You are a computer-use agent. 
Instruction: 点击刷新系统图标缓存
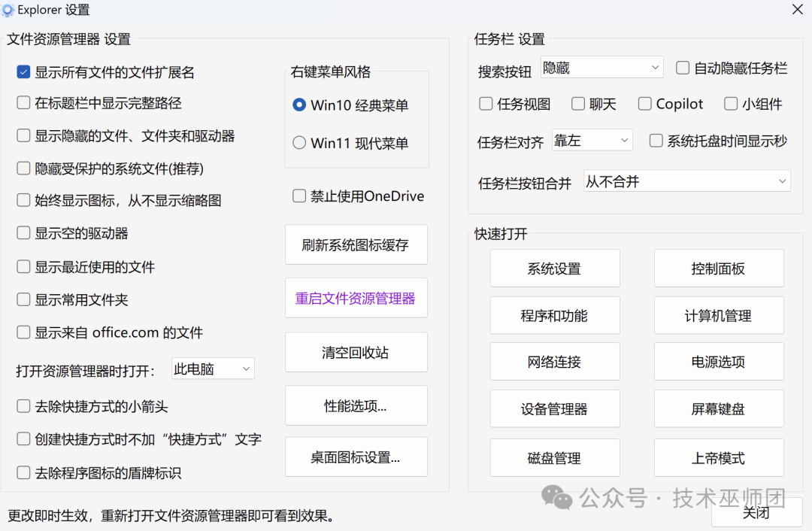coord(356,244)
